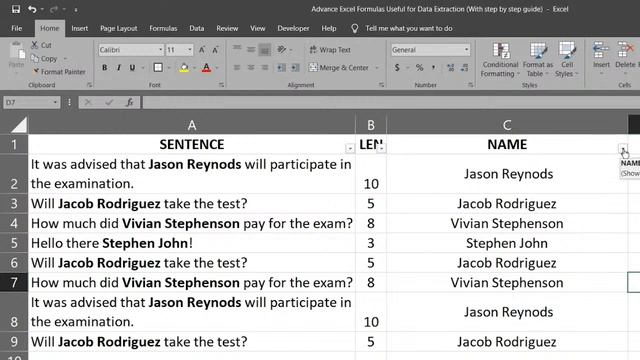Viewport: 640px width, 360px height.
Task: Apply yellow Fill Color swatch
Action: point(184,67)
